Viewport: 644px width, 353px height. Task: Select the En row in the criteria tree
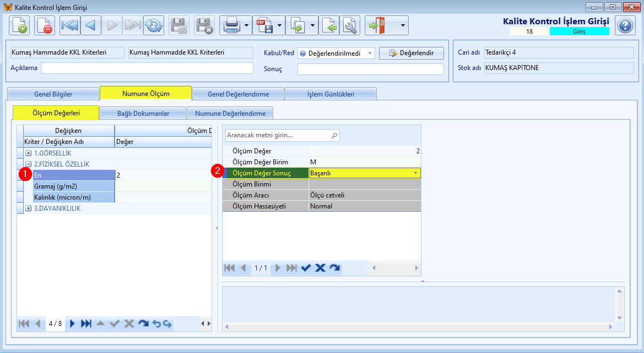point(74,175)
